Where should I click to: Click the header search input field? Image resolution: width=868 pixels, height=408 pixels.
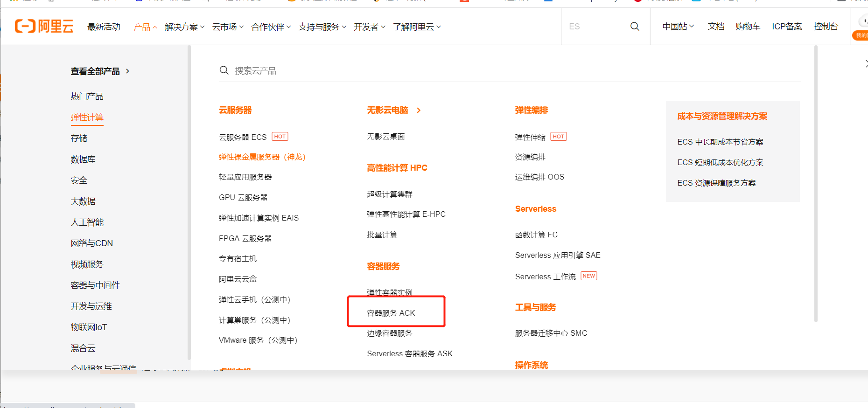pyautogui.click(x=595, y=27)
